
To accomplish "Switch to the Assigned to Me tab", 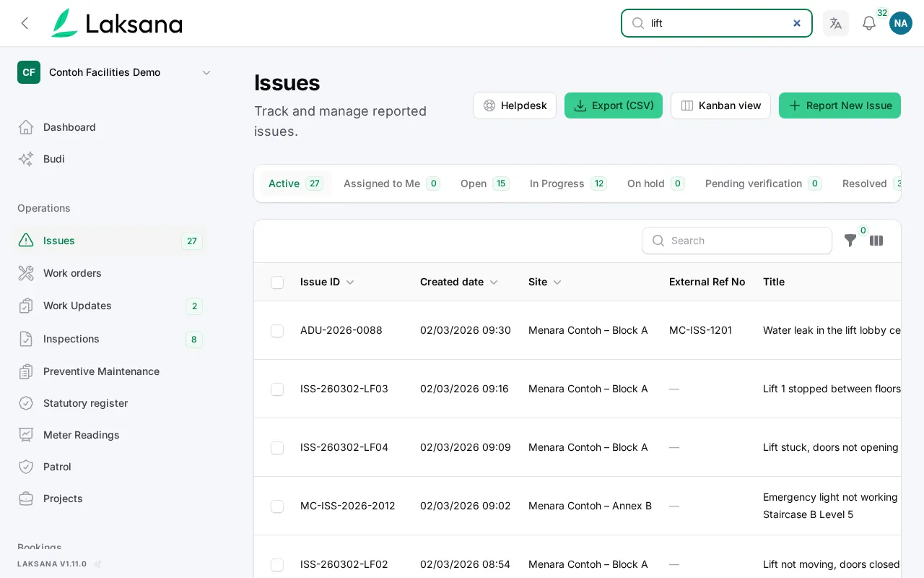I will (x=392, y=184).
